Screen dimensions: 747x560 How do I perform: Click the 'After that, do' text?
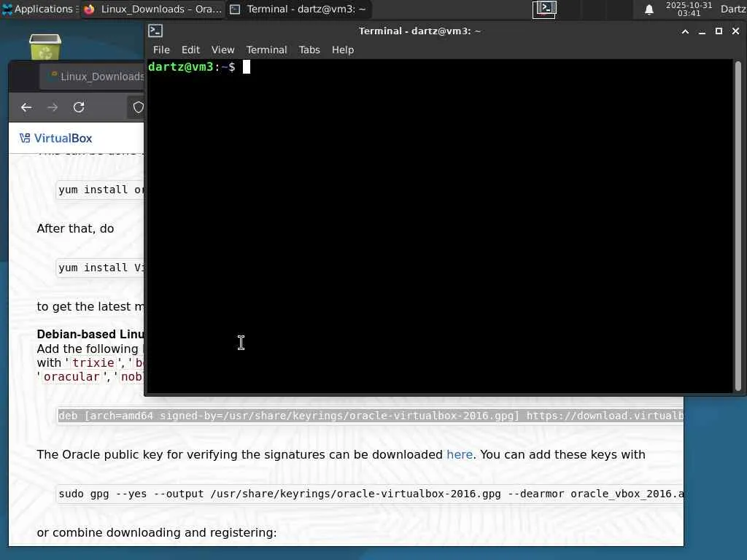click(x=75, y=228)
